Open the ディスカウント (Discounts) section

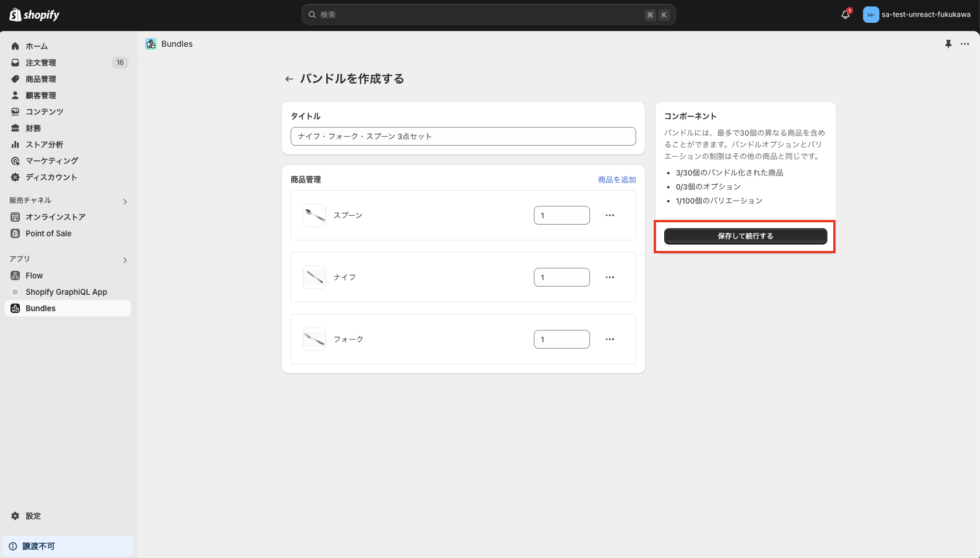tap(51, 177)
